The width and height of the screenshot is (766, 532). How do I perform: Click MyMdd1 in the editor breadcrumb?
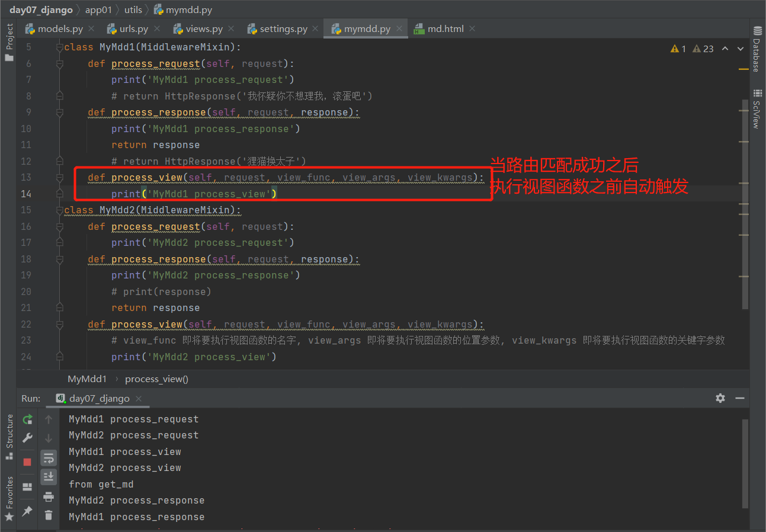click(x=87, y=379)
